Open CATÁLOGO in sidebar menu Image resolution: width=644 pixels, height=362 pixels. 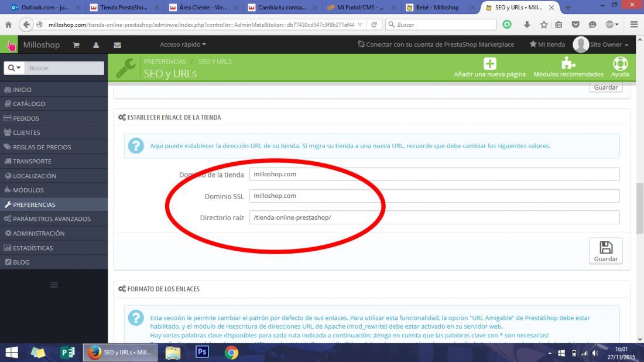(x=54, y=104)
